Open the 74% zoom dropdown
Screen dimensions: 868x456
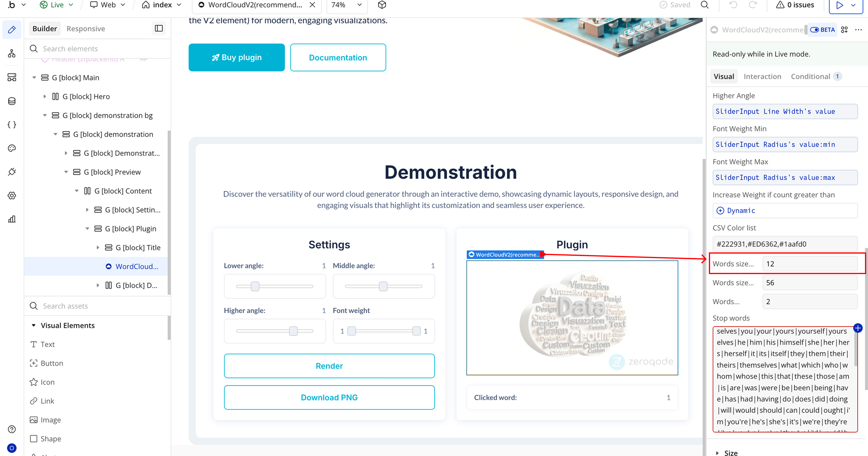click(x=346, y=5)
